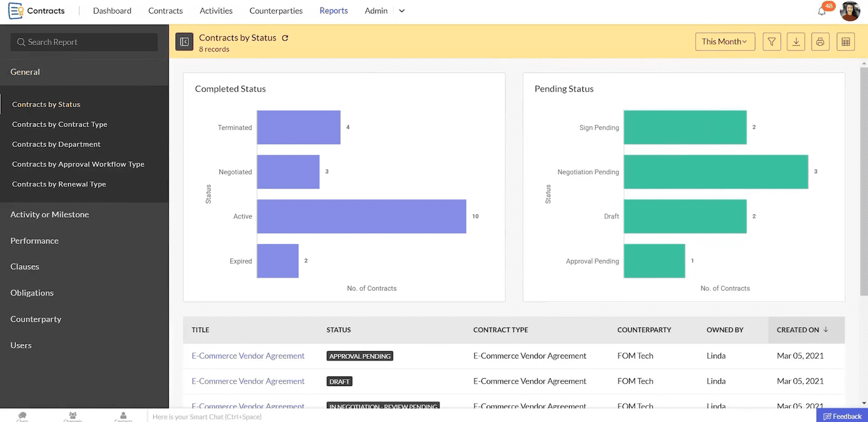Expand the Activity or Milestone section
The width and height of the screenshot is (868, 422).
coord(50,215)
